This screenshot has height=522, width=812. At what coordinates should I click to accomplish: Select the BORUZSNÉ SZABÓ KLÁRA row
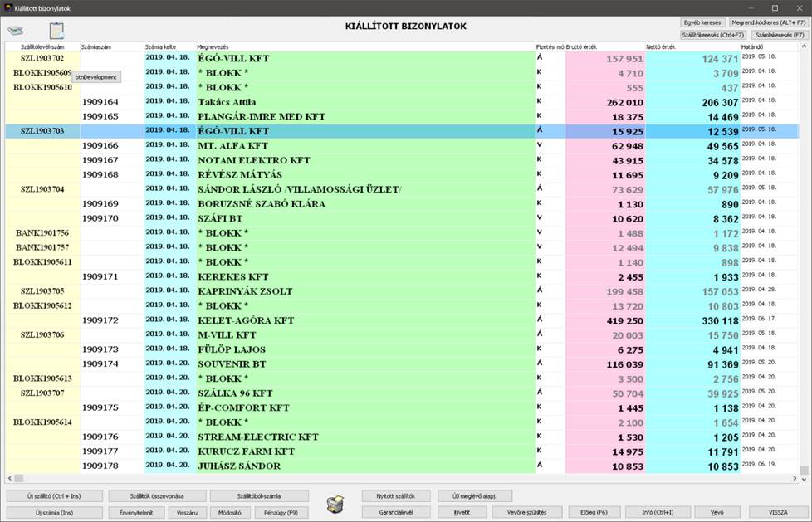click(x=402, y=203)
